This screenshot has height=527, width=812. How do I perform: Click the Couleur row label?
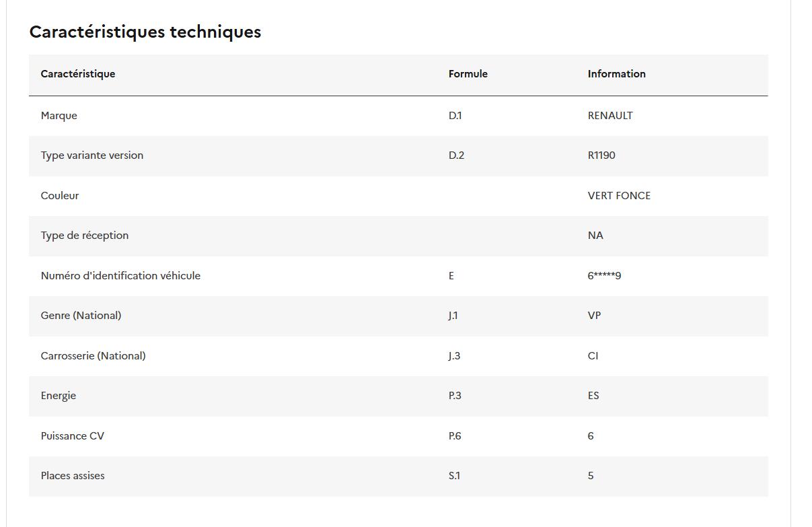tap(60, 196)
